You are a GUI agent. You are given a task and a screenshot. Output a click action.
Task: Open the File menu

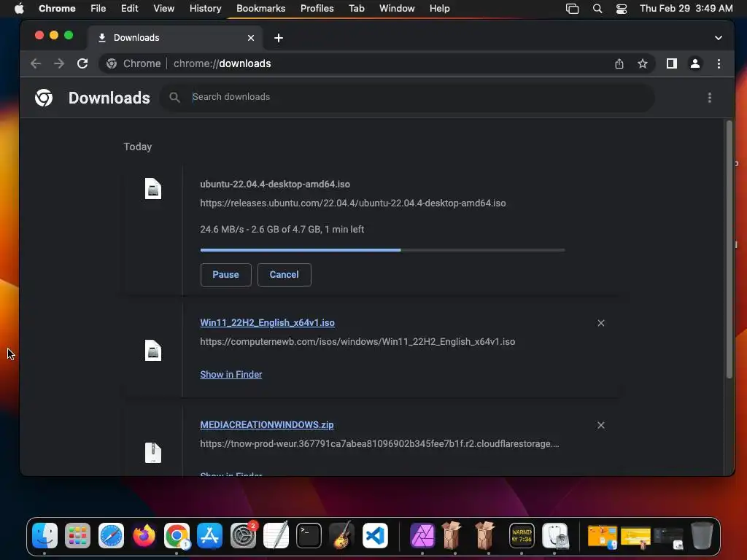click(x=98, y=9)
